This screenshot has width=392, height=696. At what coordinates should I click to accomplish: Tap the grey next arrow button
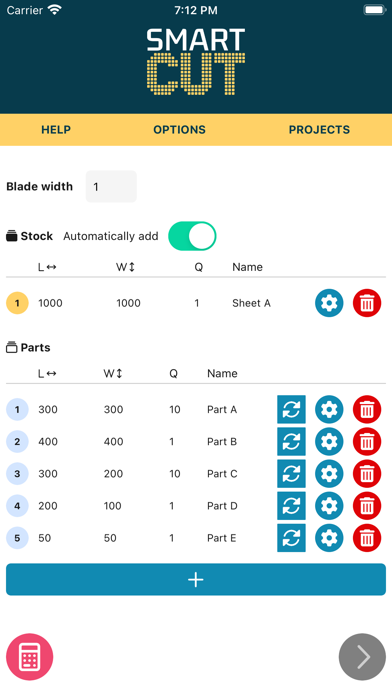pyautogui.click(x=362, y=656)
